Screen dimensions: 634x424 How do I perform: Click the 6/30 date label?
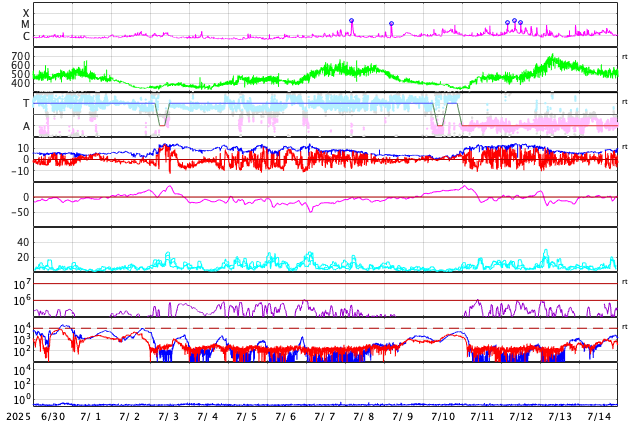pyautogui.click(x=53, y=417)
